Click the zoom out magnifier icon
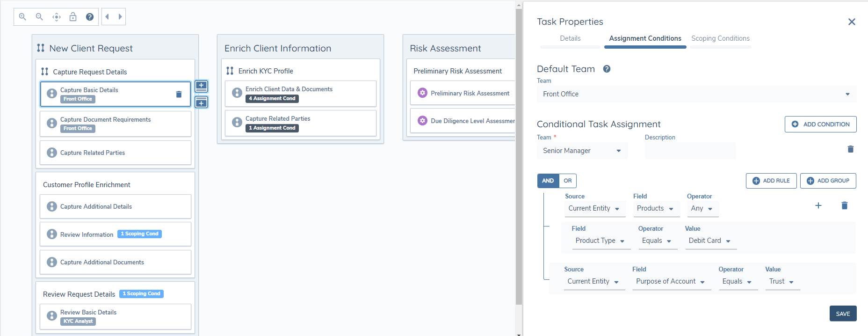The height and width of the screenshot is (336, 868). (39, 17)
